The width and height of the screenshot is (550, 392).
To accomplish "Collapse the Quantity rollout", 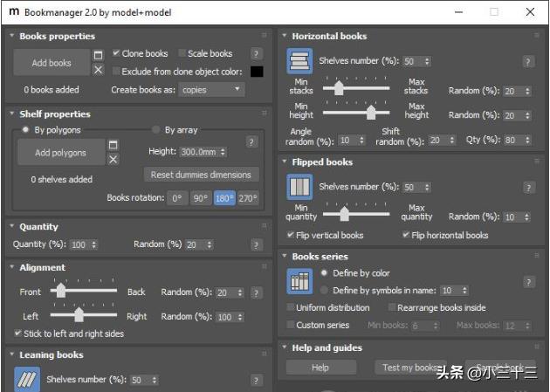I will coord(12,226).
